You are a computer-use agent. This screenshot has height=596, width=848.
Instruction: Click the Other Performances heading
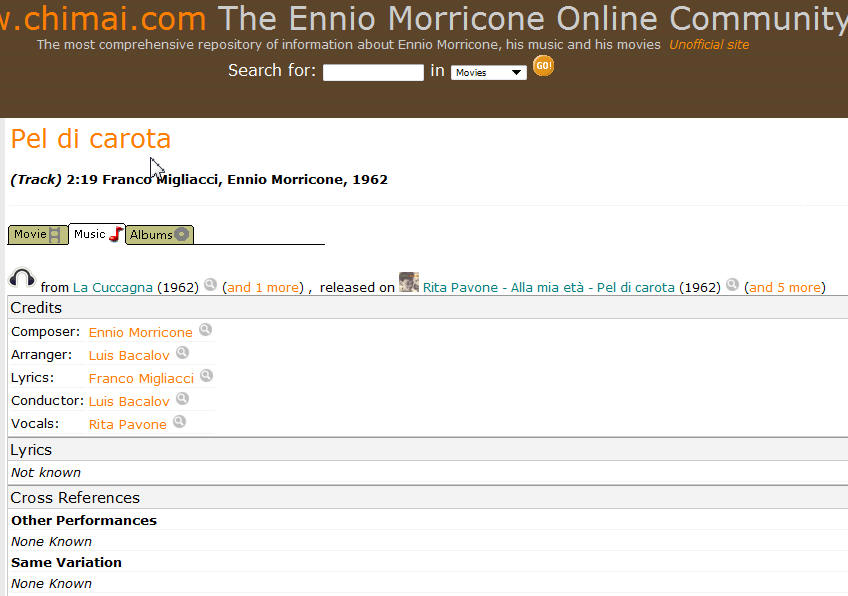[x=84, y=520]
